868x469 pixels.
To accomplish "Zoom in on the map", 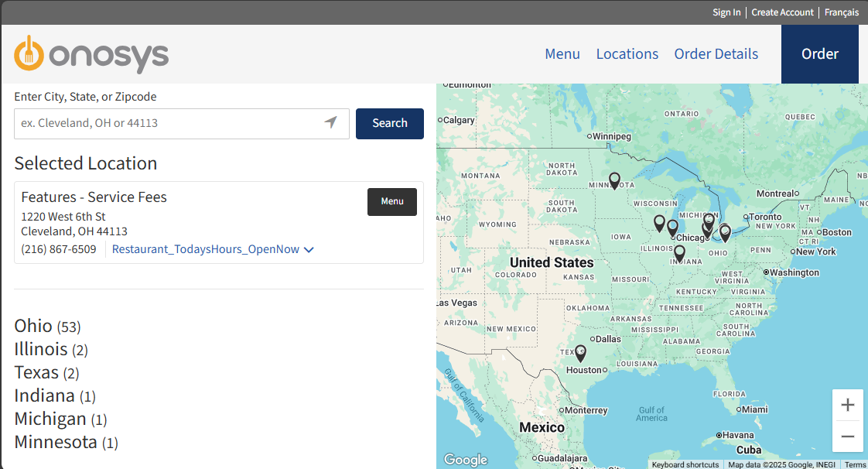I will (848, 405).
